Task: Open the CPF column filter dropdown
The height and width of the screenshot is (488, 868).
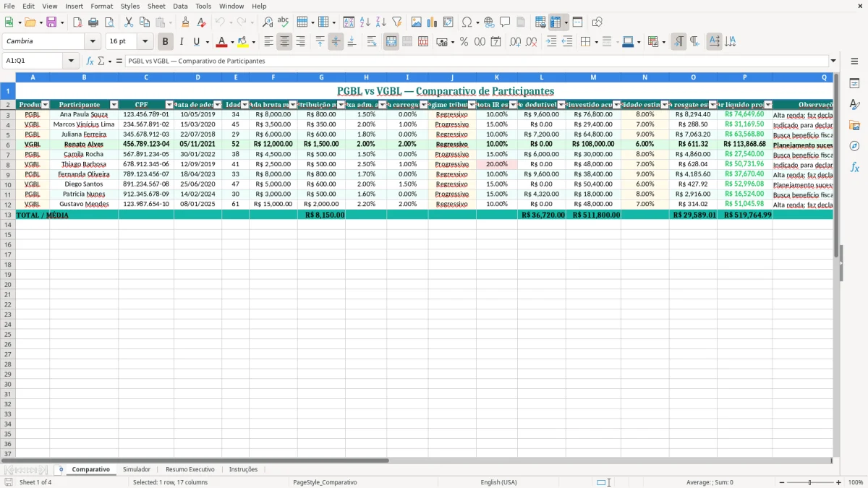Action: pyautogui.click(x=169, y=105)
